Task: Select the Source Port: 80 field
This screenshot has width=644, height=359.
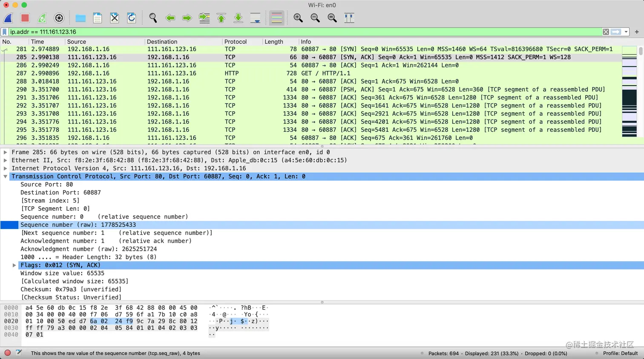Action: (x=47, y=185)
